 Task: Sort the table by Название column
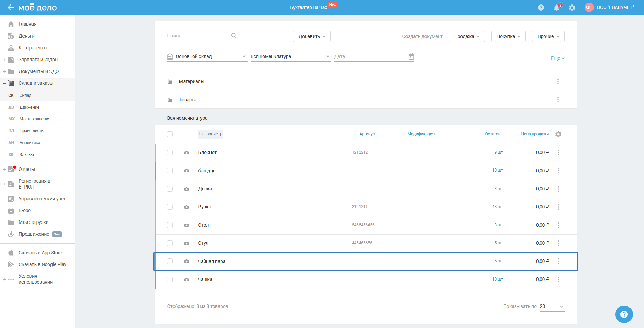point(210,134)
